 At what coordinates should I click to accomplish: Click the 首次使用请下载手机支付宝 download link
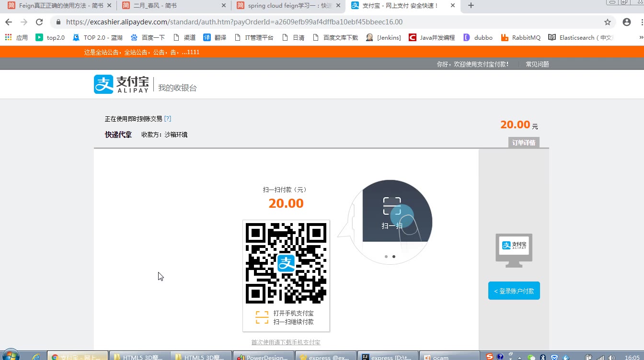(286, 342)
